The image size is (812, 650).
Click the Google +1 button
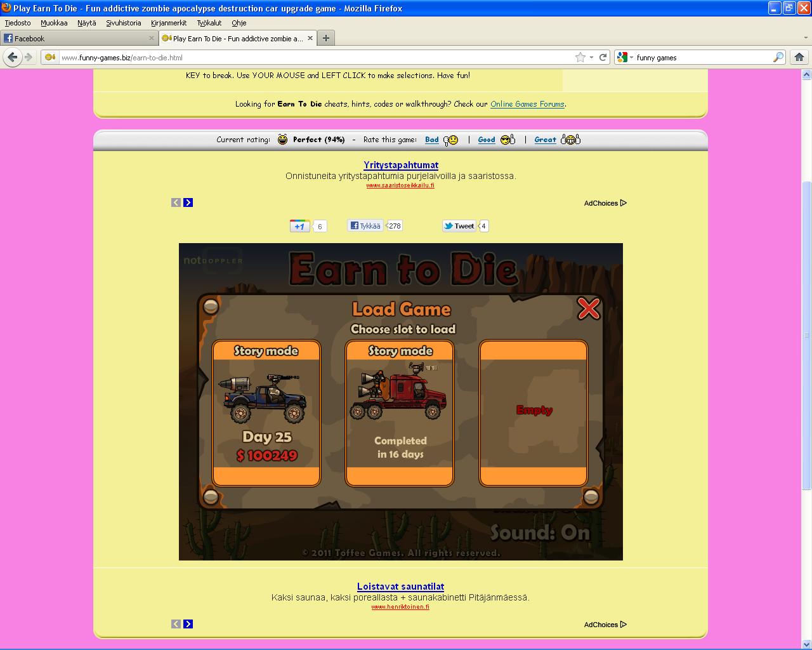click(x=299, y=226)
